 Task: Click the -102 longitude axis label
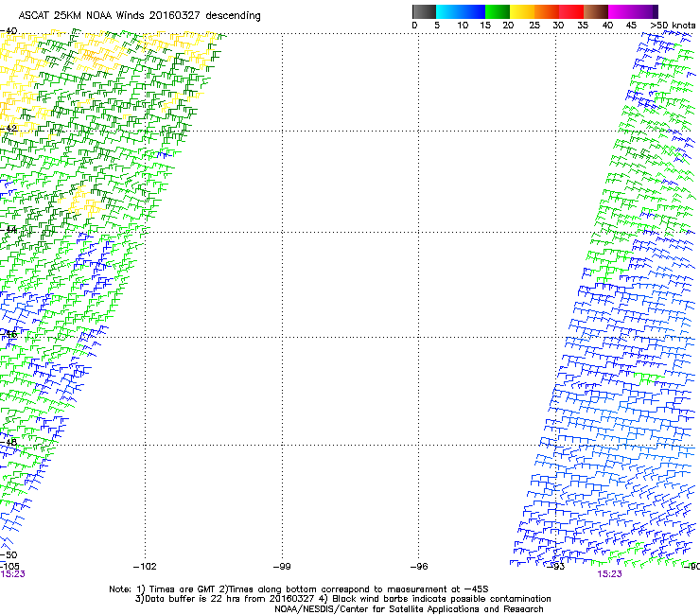click(145, 567)
